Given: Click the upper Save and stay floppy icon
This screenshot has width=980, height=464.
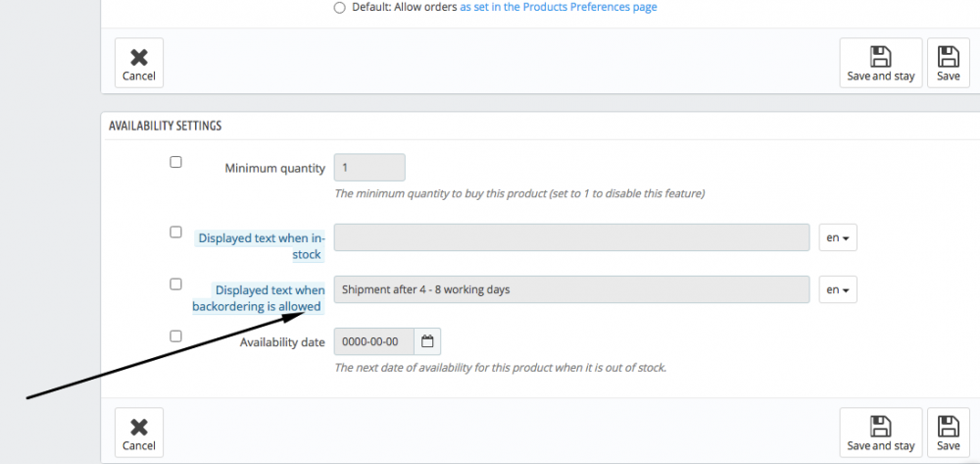Looking at the screenshot, I should click(x=881, y=56).
